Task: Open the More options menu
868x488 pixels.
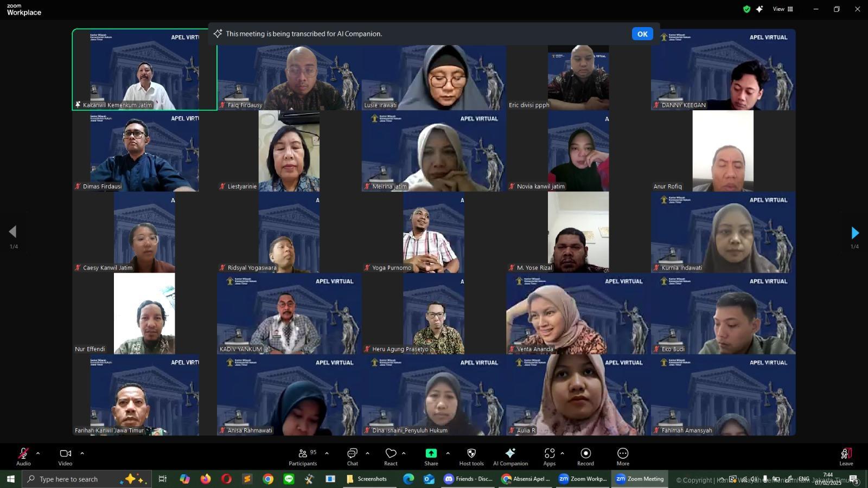Action: coord(623,457)
